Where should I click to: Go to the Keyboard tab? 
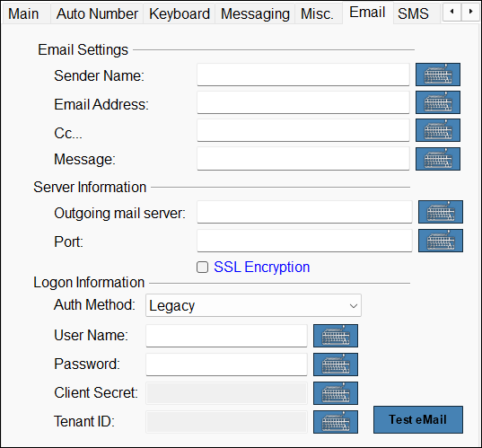coord(180,13)
